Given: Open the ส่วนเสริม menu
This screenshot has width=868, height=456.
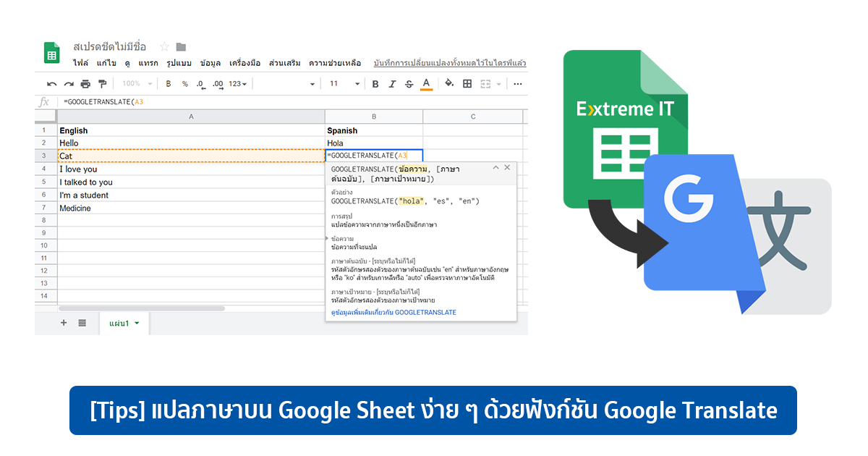Looking at the screenshot, I should click(284, 63).
